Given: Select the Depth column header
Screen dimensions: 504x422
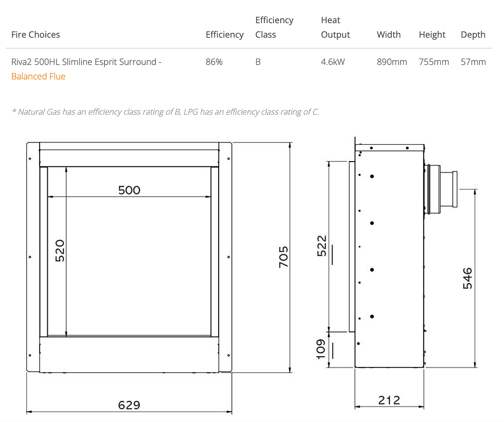Looking at the screenshot, I should (473, 35).
